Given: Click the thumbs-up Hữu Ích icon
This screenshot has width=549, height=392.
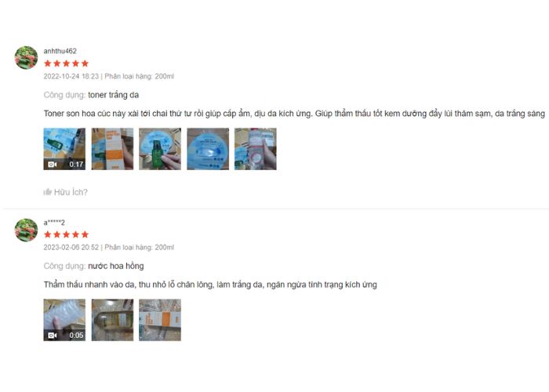Looking at the screenshot, I should pyautogui.click(x=48, y=192).
